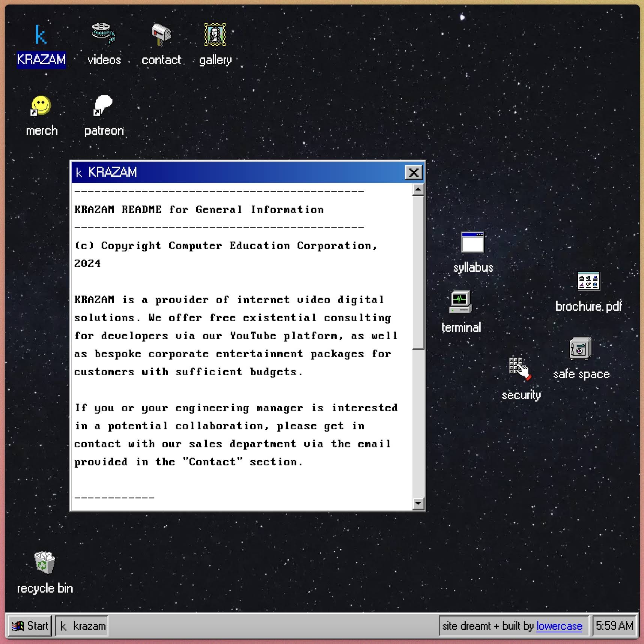Screen dimensions: 644x644
Task: Click the scroll down arrow in README
Action: [x=418, y=503]
